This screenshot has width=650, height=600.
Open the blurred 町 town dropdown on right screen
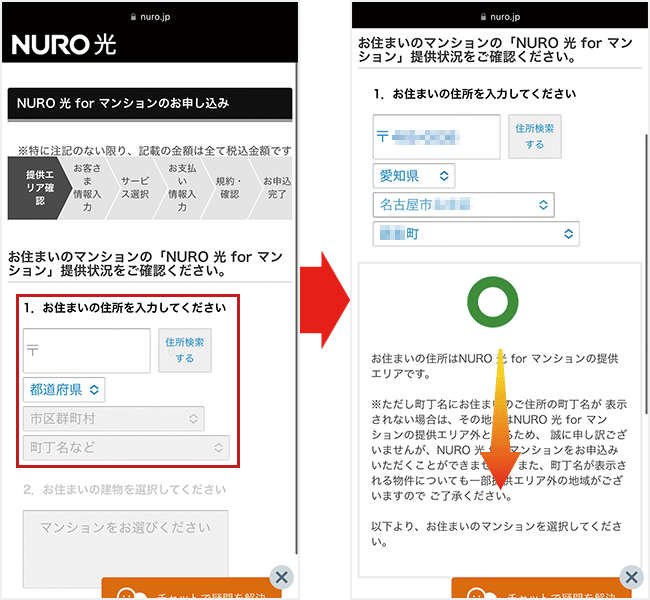click(476, 233)
